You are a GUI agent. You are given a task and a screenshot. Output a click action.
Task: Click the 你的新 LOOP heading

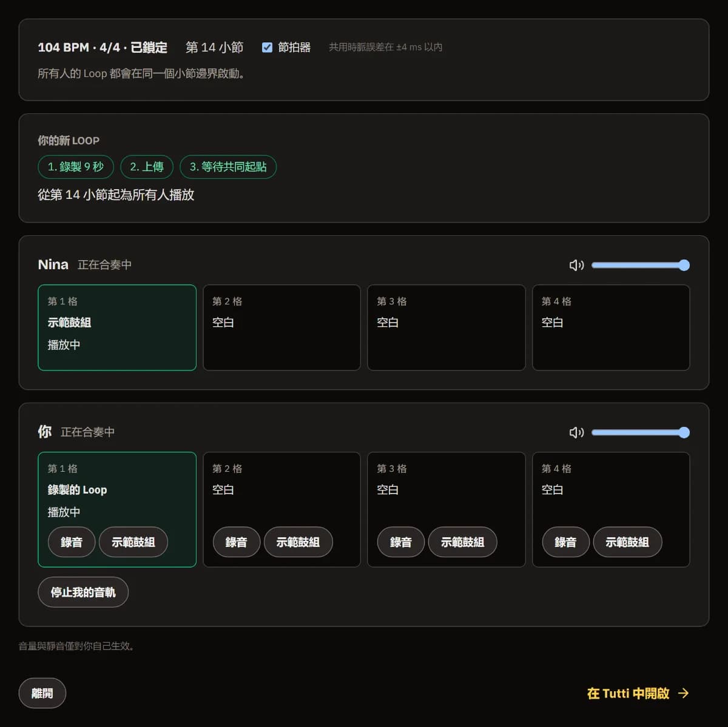69,141
